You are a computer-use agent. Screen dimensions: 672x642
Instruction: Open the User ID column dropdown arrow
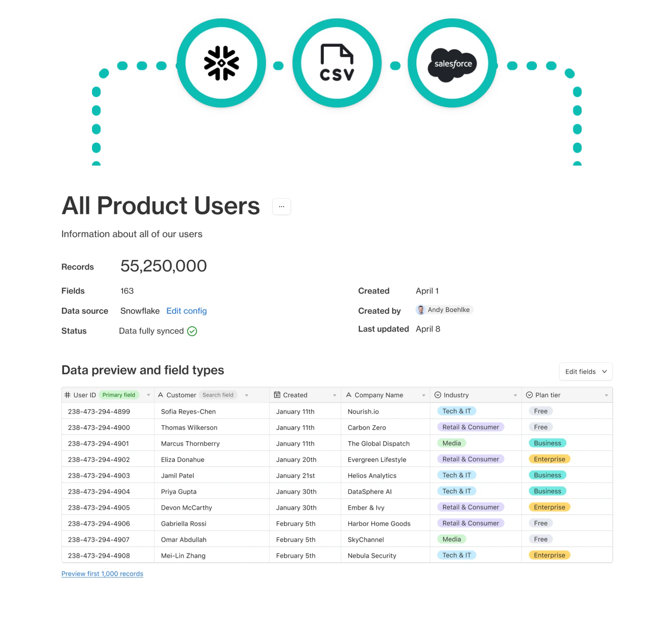[x=148, y=396]
